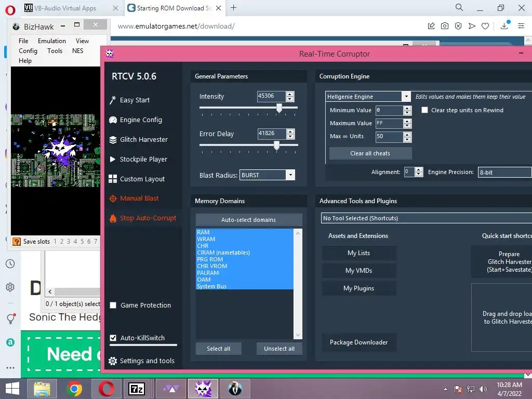Screen dimensions: 532x399
Task: Open No Tool Selected dropdown
Action: coord(426,218)
